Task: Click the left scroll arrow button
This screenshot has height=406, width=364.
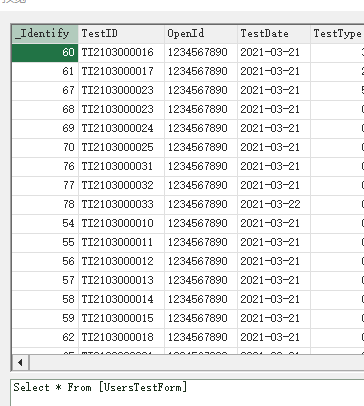Action: (20, 362)
